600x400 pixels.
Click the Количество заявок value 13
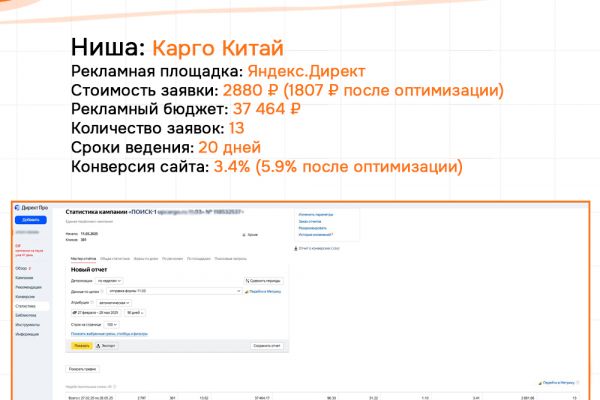(x=236, y=128)
